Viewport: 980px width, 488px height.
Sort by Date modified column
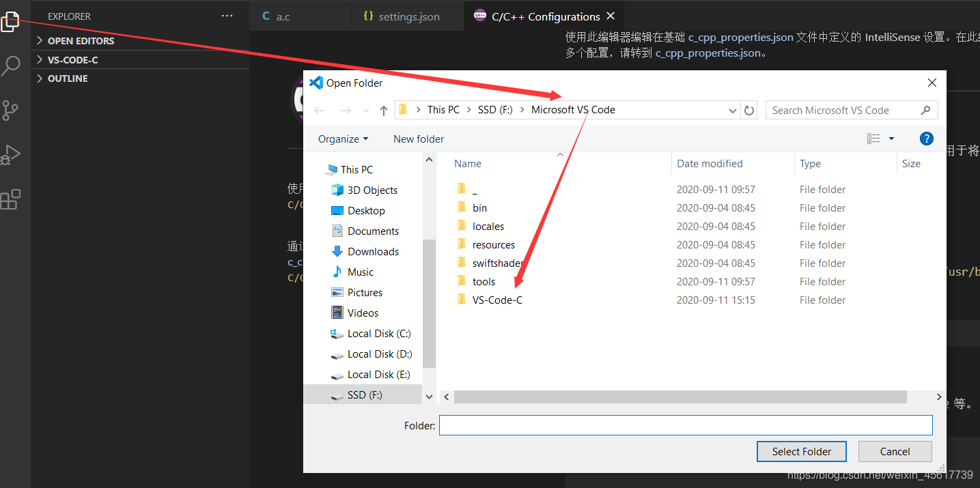pyautogui.click(x=733, y=163)
